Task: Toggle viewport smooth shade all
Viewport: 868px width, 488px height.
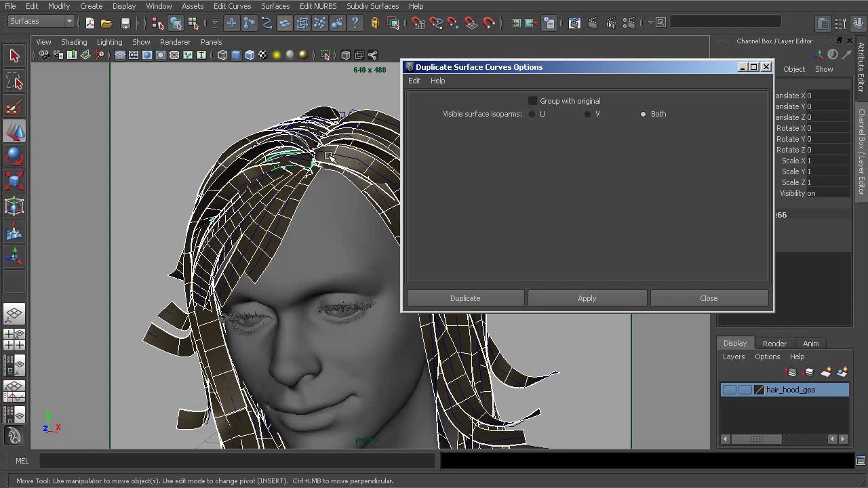Action: coord(236,55)
